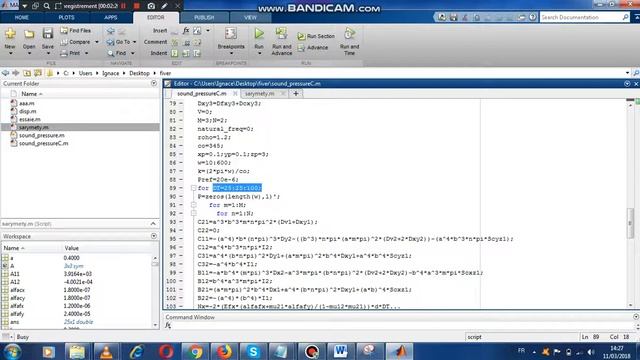Open the New dropdown arrow

(x=10, y=53)
